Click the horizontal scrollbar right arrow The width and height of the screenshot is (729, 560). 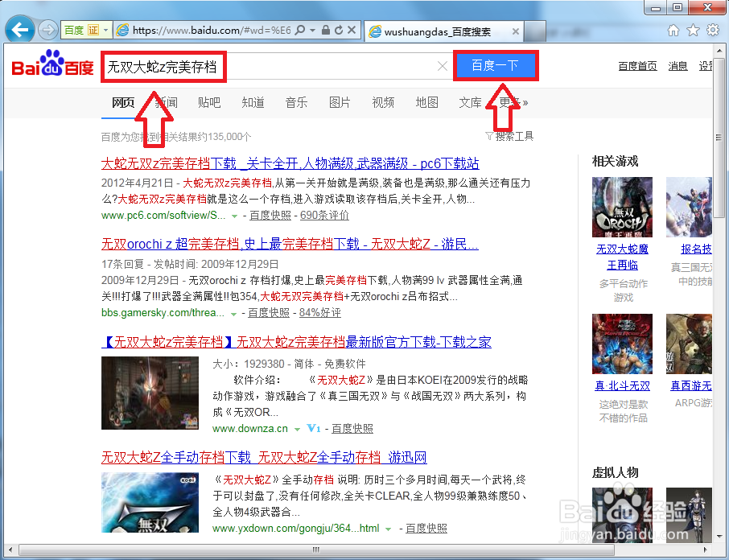(x=706, y=550)
